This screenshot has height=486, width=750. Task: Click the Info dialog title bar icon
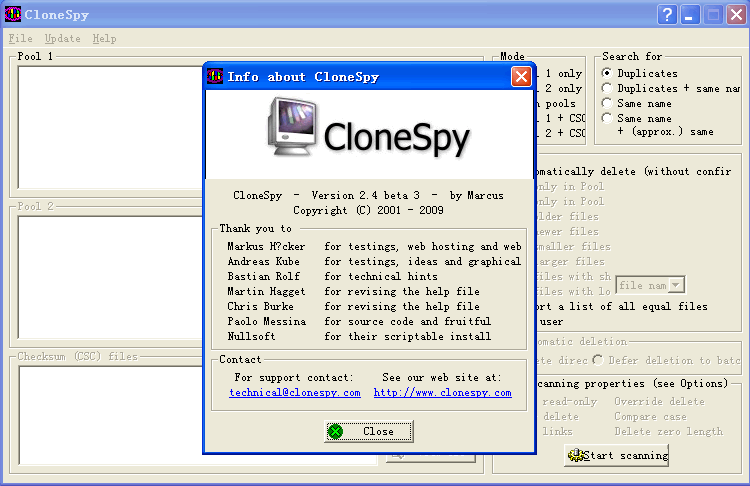pos(215,76)
